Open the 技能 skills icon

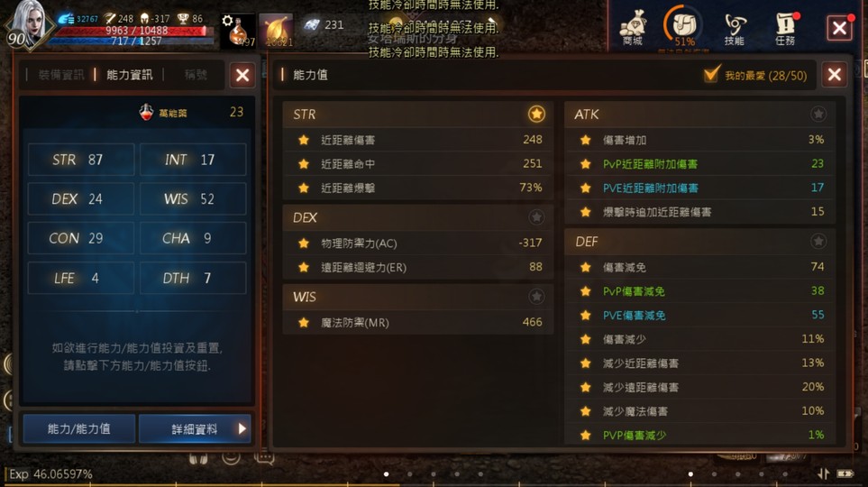(735, 29)
